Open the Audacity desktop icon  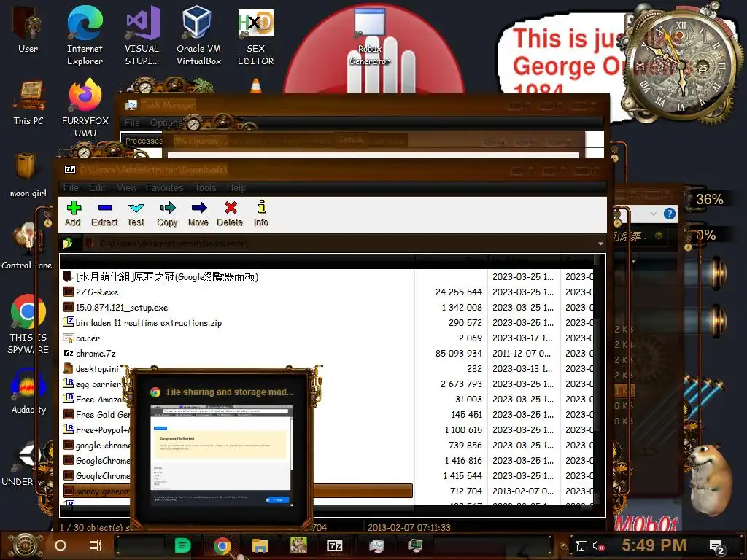[28, 391]
